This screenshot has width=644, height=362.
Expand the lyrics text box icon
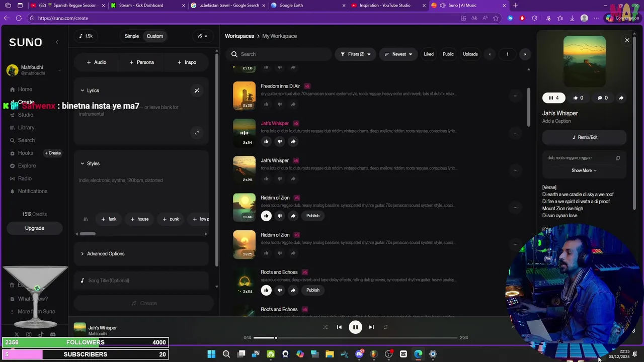pyautogui.click(x=197, y=133)
